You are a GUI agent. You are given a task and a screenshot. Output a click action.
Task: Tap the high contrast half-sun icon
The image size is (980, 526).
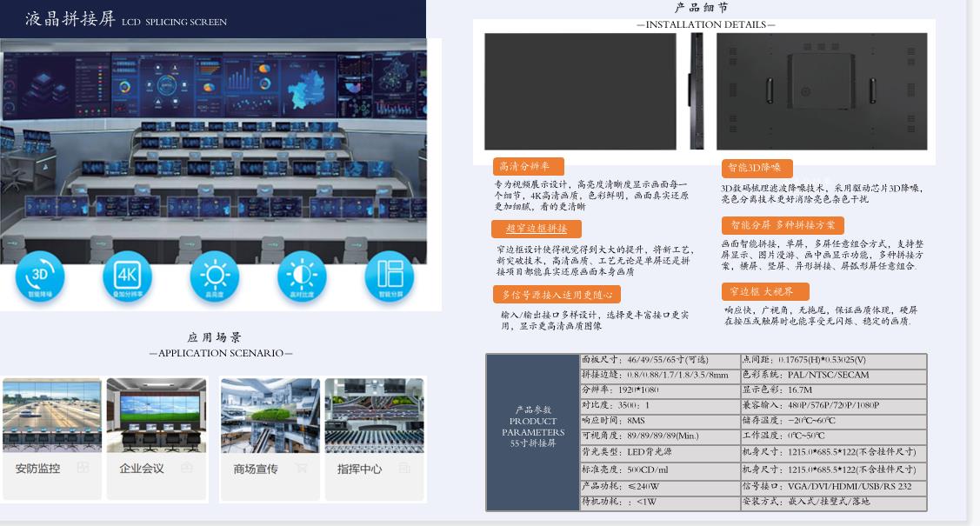(302, 277)
